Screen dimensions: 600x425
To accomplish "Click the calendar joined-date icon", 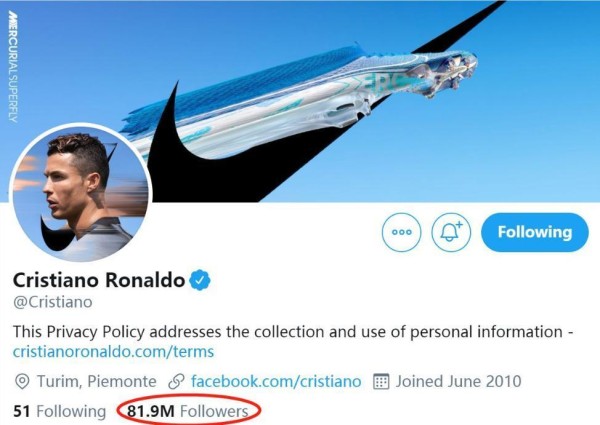I will pyautogui.click(x=381, y=382).
